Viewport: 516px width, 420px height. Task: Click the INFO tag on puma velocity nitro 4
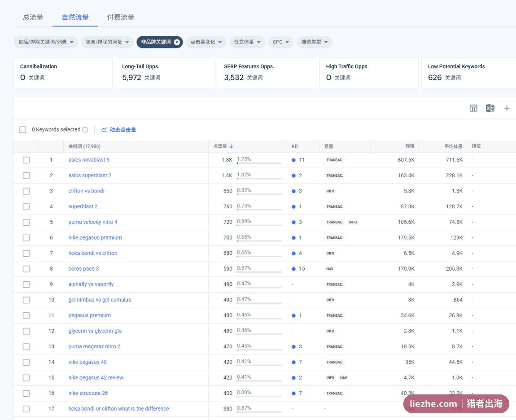pos(353,222)
